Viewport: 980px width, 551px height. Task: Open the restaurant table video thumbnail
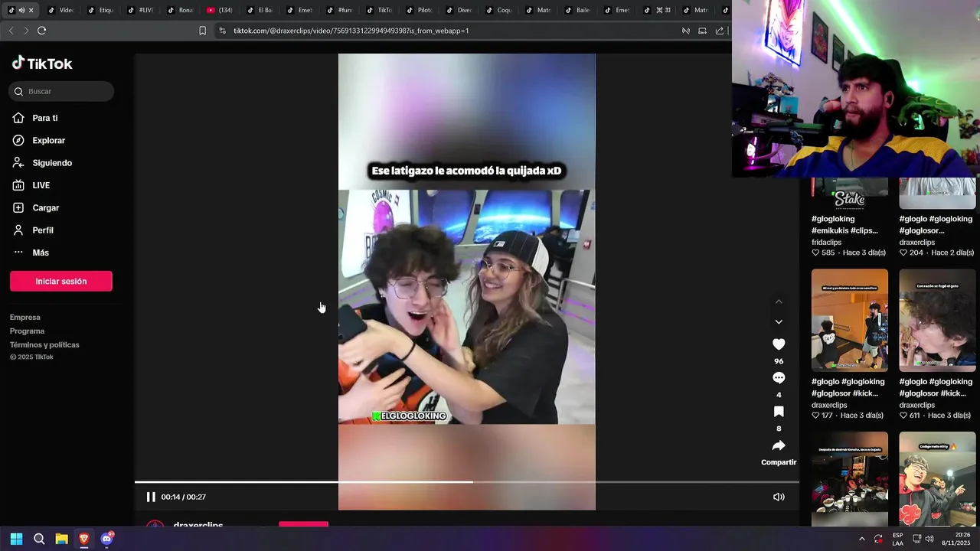pos(850,479)
